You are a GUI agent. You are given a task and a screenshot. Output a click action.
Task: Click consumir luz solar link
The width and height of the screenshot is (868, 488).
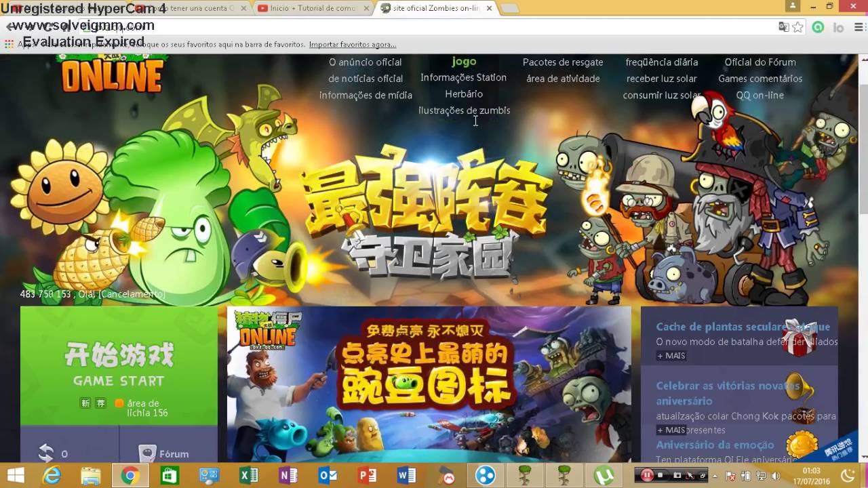662,95
